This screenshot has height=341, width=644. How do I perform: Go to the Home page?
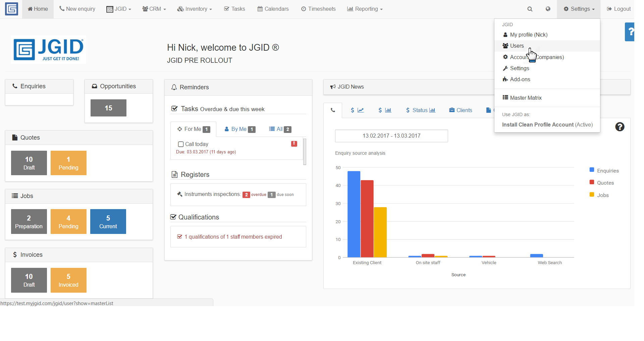pyautogui.click(x=38, y=9)
